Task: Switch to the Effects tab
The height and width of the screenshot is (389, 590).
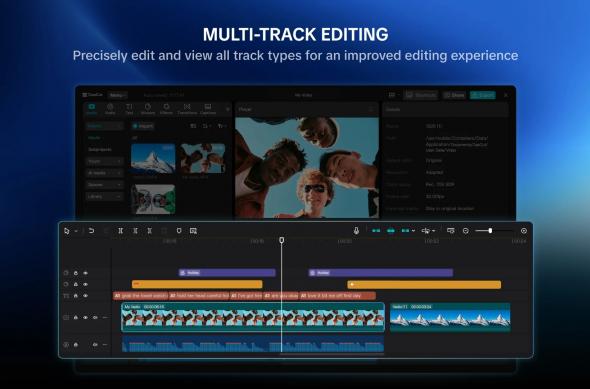Action: tap(166, 109)
